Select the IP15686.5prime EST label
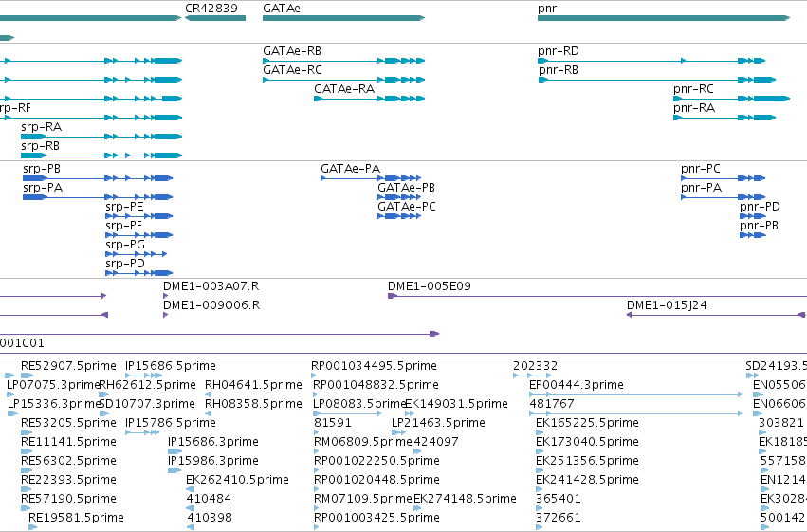807x532 pixels. click(171, 366)
